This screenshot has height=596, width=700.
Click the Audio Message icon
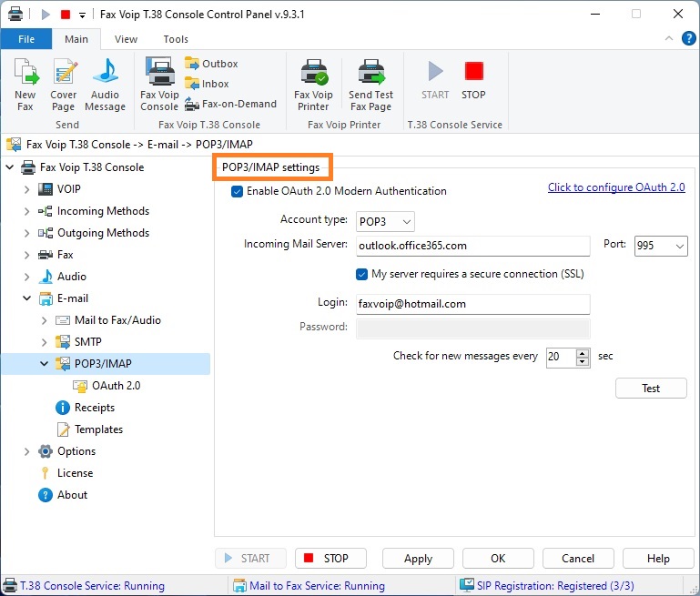[106, 71]
